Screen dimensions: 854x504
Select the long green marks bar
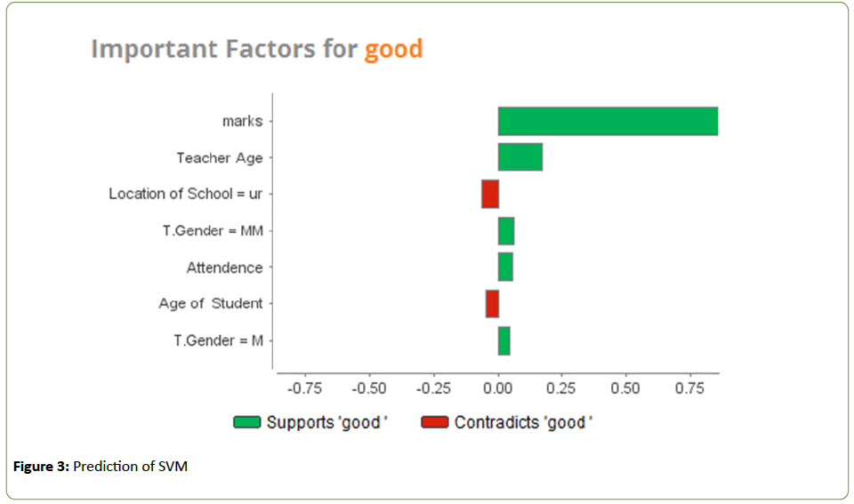pyautogui.click(x=608, y=121)
